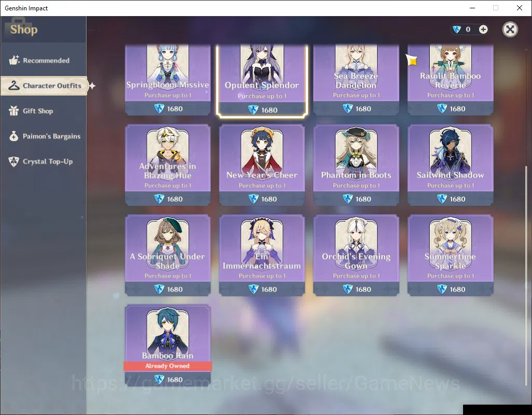532x415 pixels.
Task: Click the crystal balance value 0
Action: pos(468,30)
